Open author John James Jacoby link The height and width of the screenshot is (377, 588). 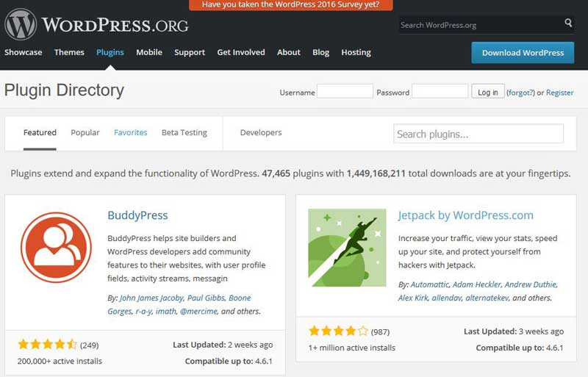click(151, 298)
